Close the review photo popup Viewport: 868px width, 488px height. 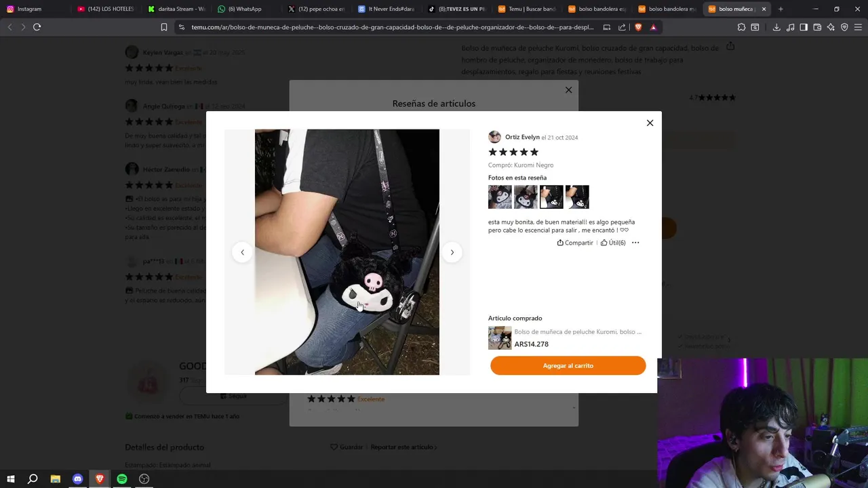(x=650, y=123)
